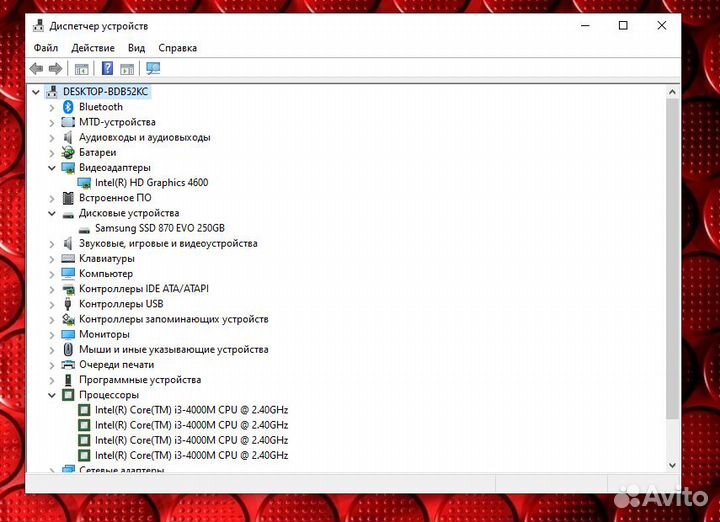The height and width of the screenshot is (522, 720).
Task: Click the Встроенное ПО firmware icon
Action: (x=68, y=198)
